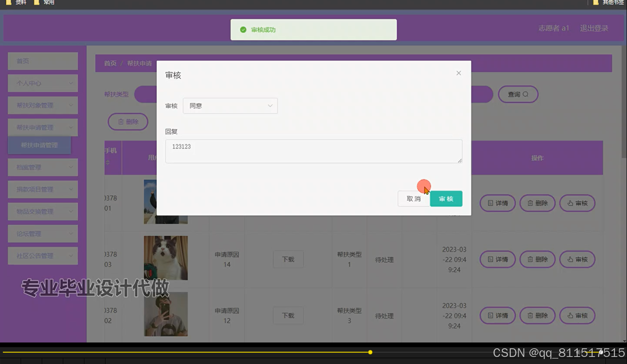Expand the 论坛管理 sidebar menu
This screenshot has height=364, width=627.
(43, 234)
